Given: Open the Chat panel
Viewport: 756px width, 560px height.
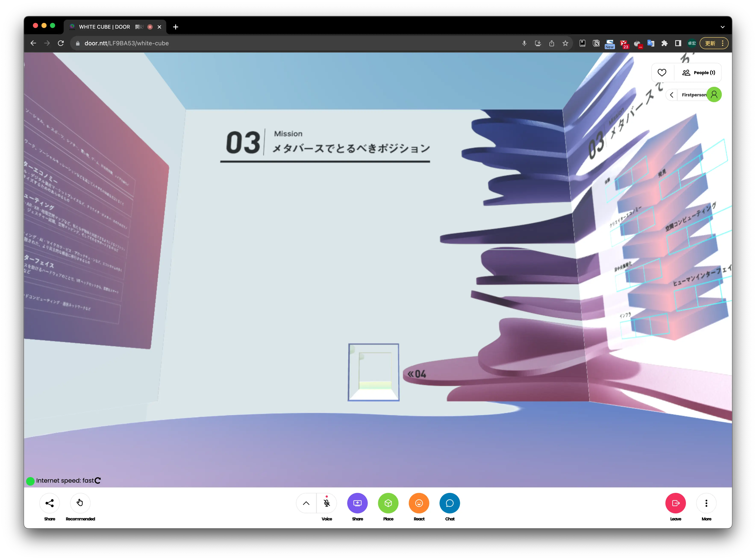Looking at the screenshot, I should [x=450, y=503].
